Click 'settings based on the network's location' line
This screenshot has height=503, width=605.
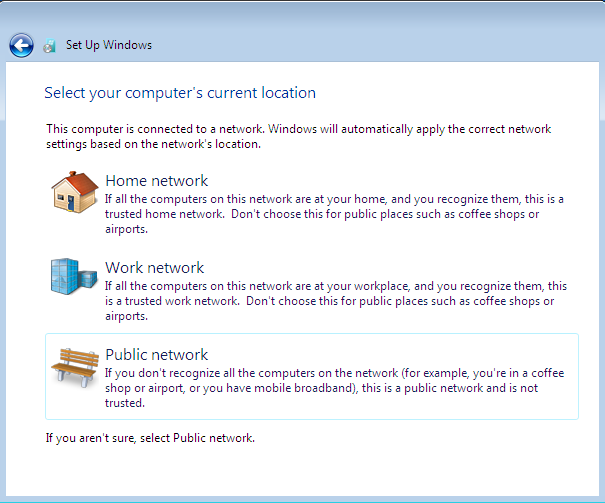153,144
